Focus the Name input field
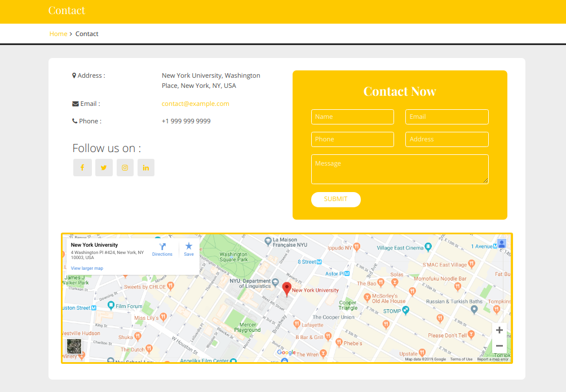 pos(352,117)
